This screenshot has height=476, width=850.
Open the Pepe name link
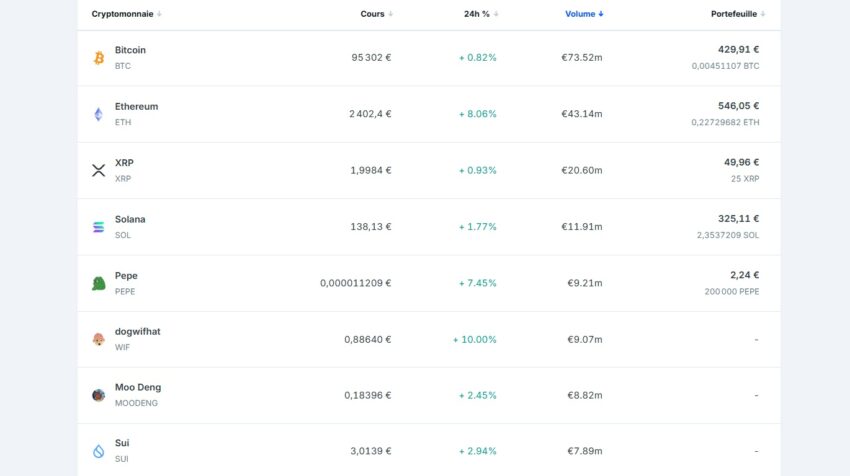click(x=126, y=275)
